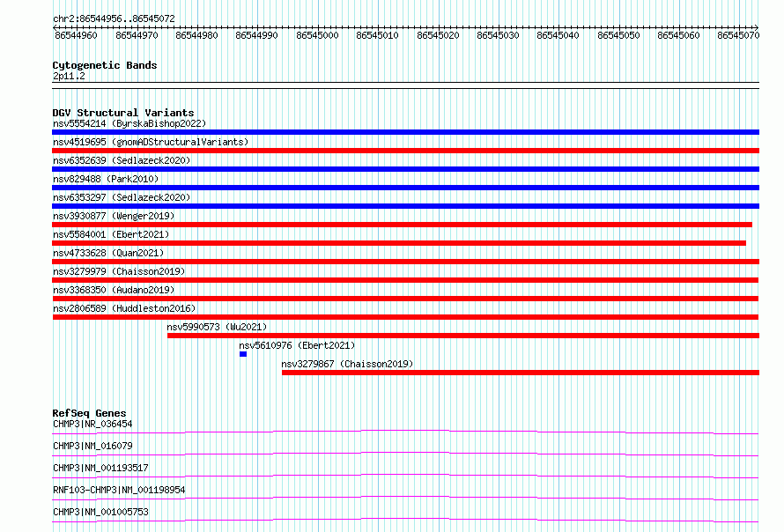The height and width of the screenshot is (532, 784).
Task: Click ruler position 86545050
Action: [x=618, y=35]
